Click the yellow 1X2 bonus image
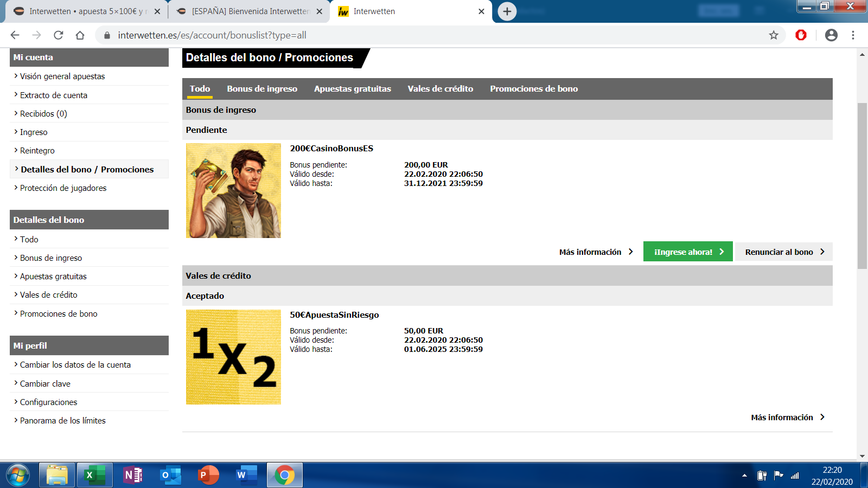The height and width of the screenshot is (488, 868). (233, 357)
